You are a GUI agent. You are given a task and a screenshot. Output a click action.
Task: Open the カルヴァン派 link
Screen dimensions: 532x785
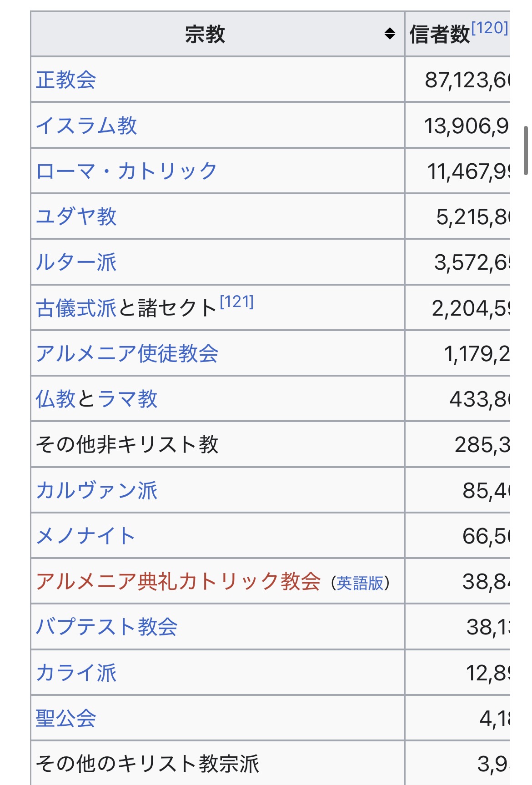pos(96,490)
